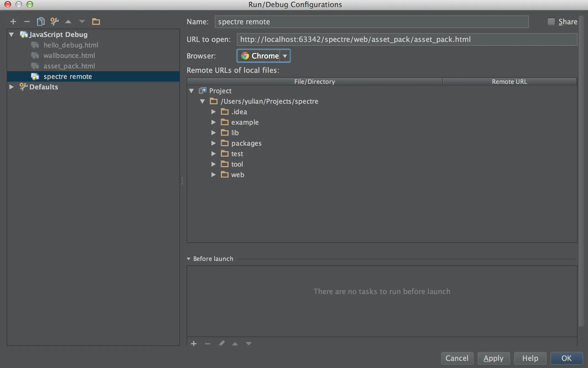Enable the Share checkbox

pos(552,22)
